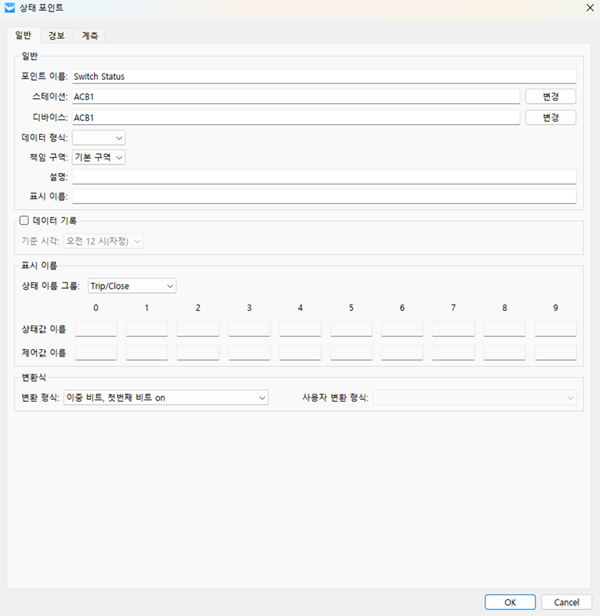Select the 일반 tab
Screen dimensions: 600x616
point(22,35)
